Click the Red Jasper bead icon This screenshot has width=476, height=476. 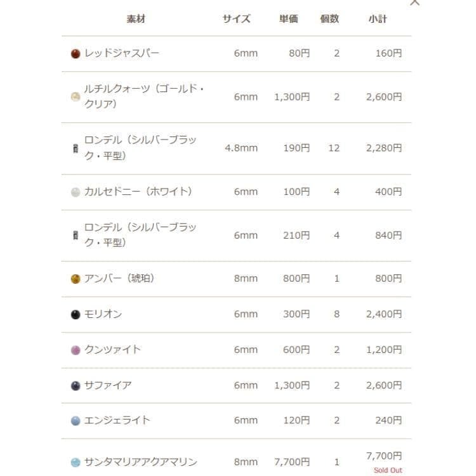(x=76, y=53)
